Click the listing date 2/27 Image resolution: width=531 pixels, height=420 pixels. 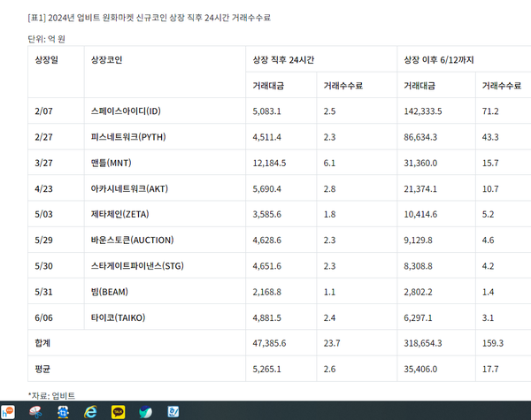tap(43, 137)
